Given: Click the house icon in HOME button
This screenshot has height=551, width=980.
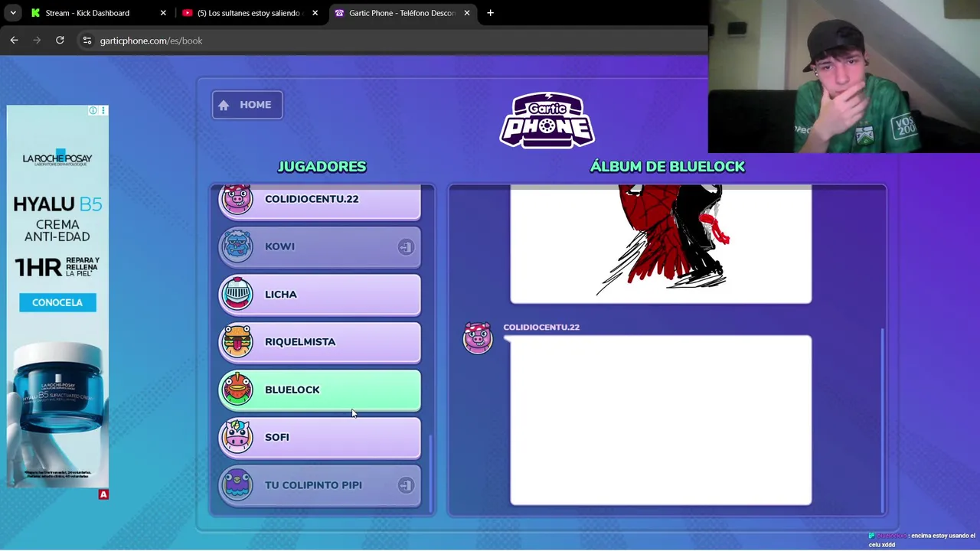Looking at the screenshot, I should tap(224, 105).
